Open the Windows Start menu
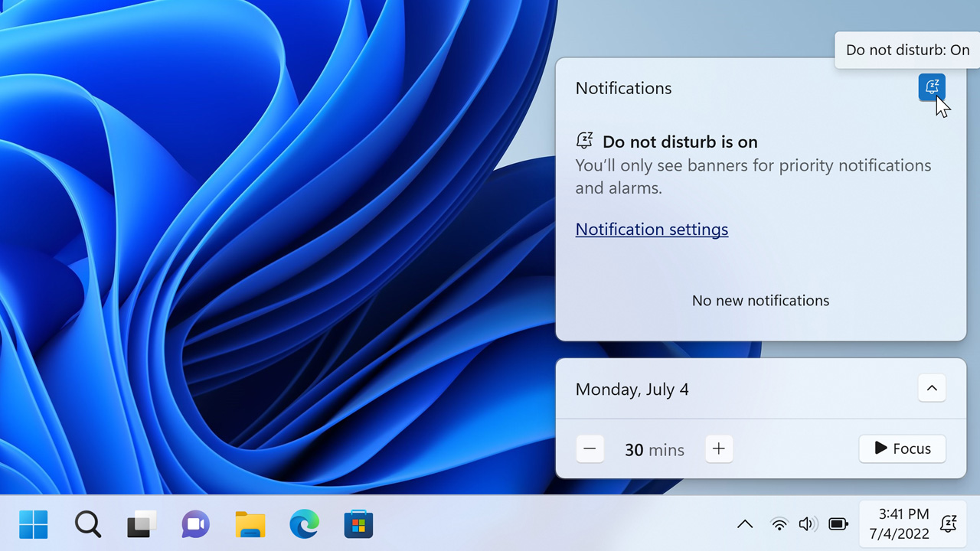Viewport: 980px width, 551px height. coord(33,524)
